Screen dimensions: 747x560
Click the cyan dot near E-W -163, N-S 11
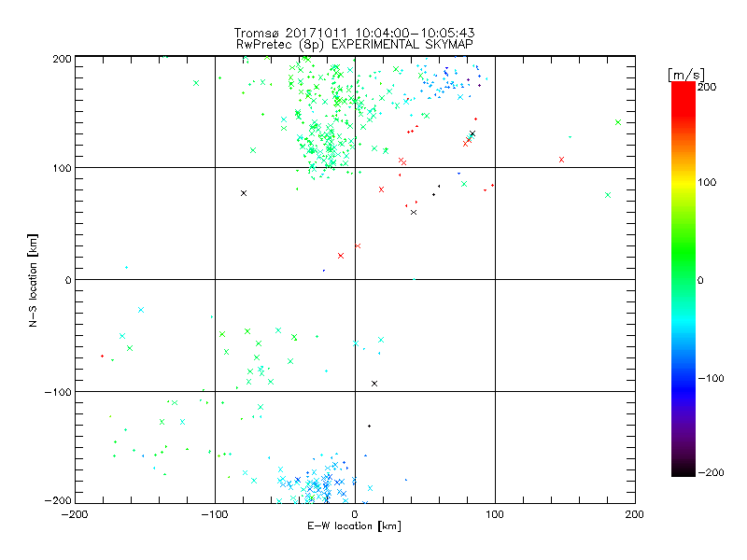pos(126,268)
